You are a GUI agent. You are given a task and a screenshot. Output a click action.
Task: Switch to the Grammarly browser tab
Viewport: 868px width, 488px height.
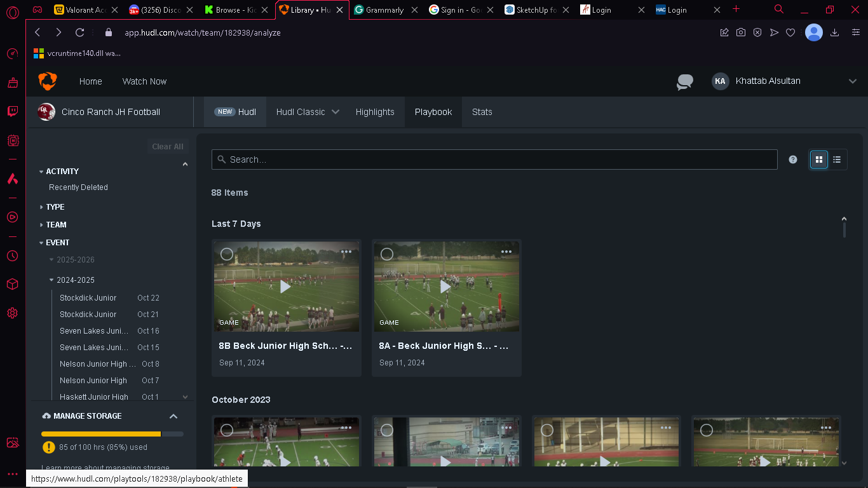386,10
